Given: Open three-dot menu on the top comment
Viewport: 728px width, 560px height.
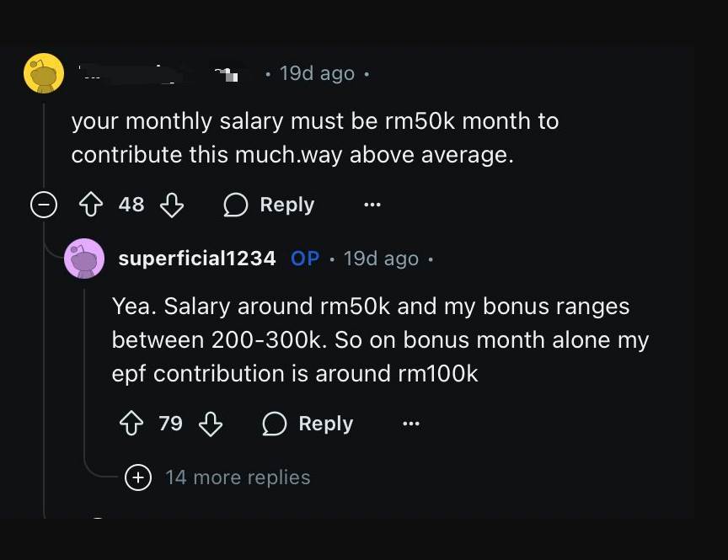Looking at the screenshot, I should [372, 205].
